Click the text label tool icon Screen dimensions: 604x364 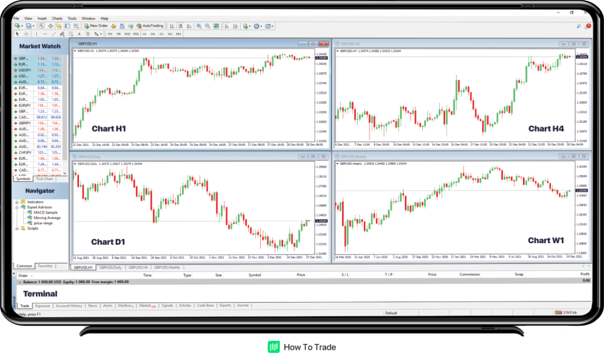pos(88,33)
